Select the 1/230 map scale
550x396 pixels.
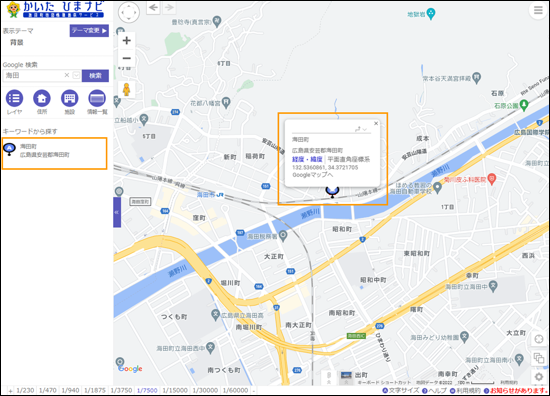(25, 390)
